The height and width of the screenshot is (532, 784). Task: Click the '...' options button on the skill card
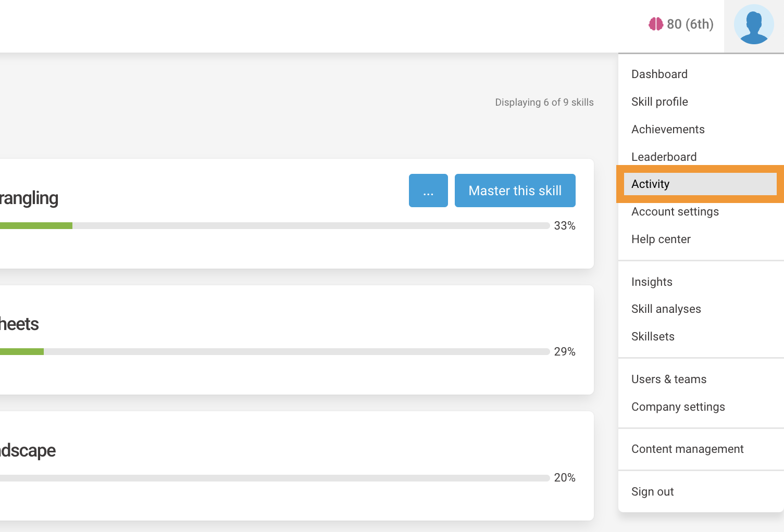(x=428, y=191)
